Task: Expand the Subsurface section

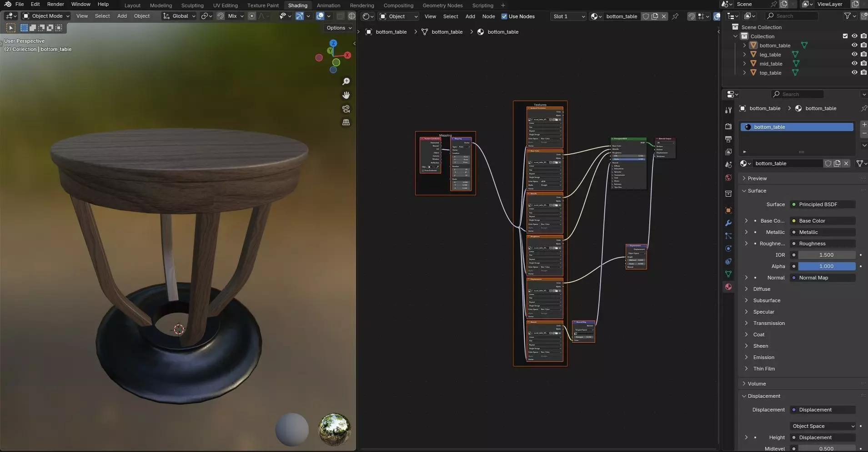Action: pyautogui.click(x=767, y=300)
